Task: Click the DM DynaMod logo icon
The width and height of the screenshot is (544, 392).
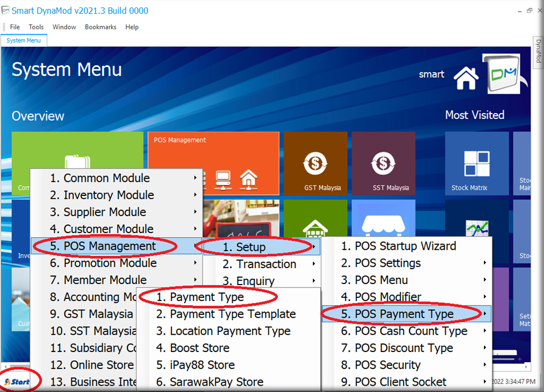Action: click(501, 74)
